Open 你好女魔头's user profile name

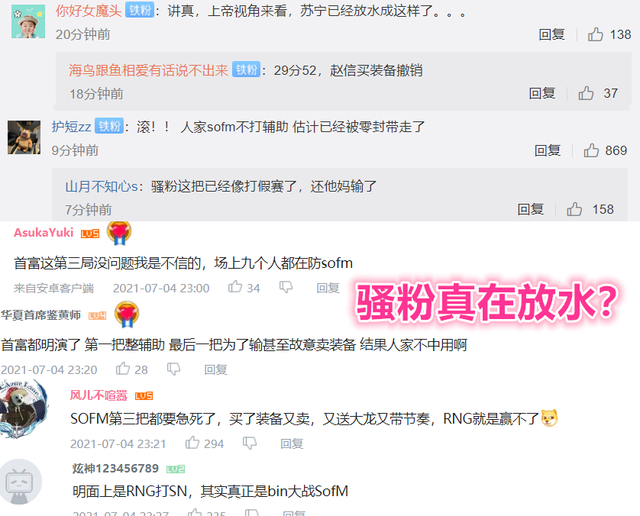89,11
